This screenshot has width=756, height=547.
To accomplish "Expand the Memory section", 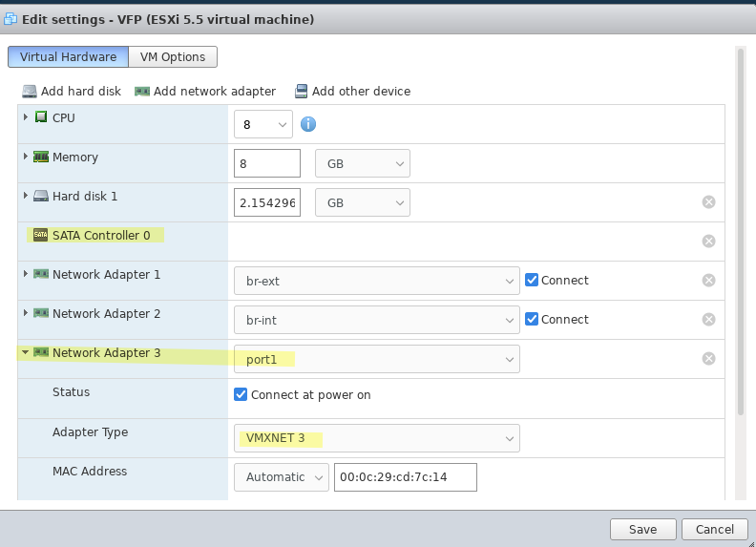I will [x=26, y=157].
